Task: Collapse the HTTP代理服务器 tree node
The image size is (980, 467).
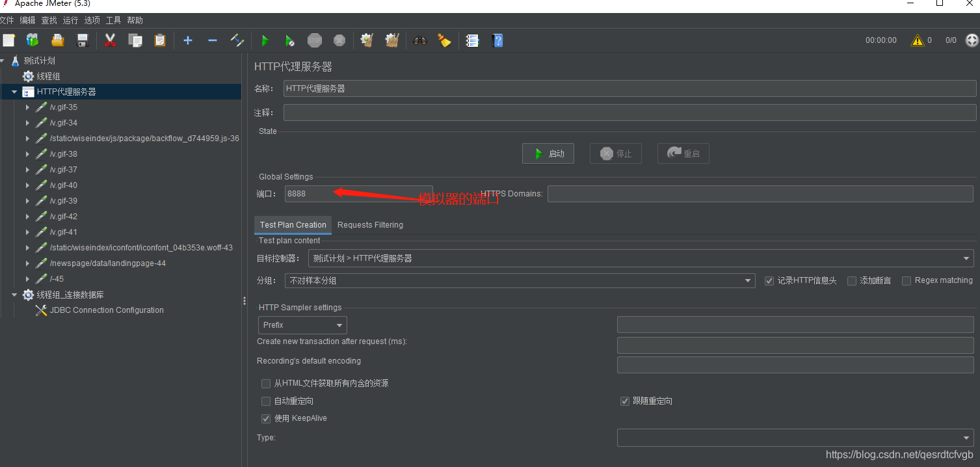Action: click(14, 92)
